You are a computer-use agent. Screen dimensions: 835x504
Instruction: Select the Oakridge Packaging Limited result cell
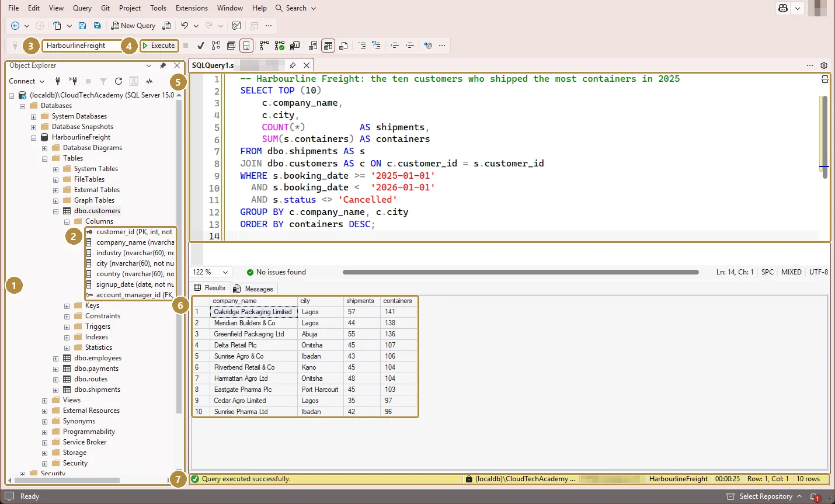pyautogui.click(x=253, y=312)
